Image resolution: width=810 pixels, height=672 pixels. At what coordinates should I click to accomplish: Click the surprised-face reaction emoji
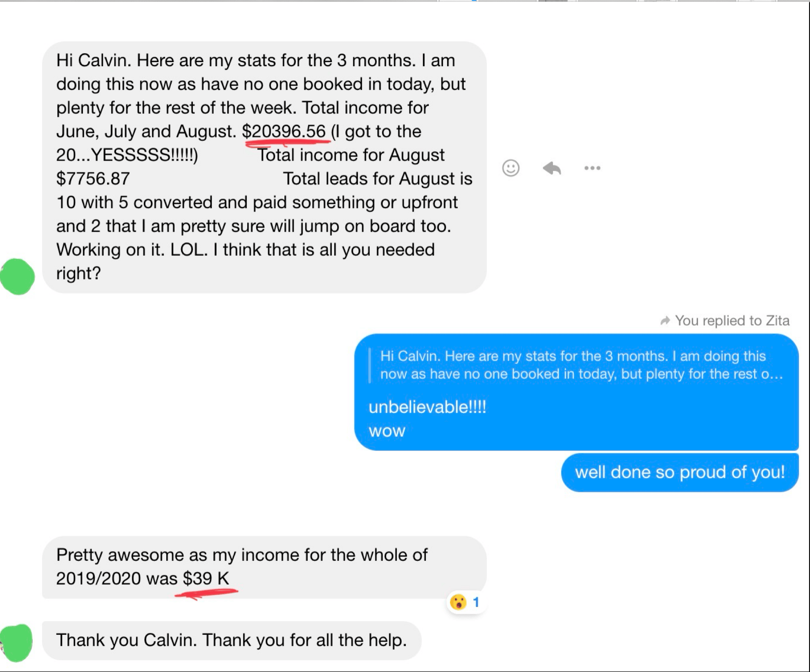[458, 602]
